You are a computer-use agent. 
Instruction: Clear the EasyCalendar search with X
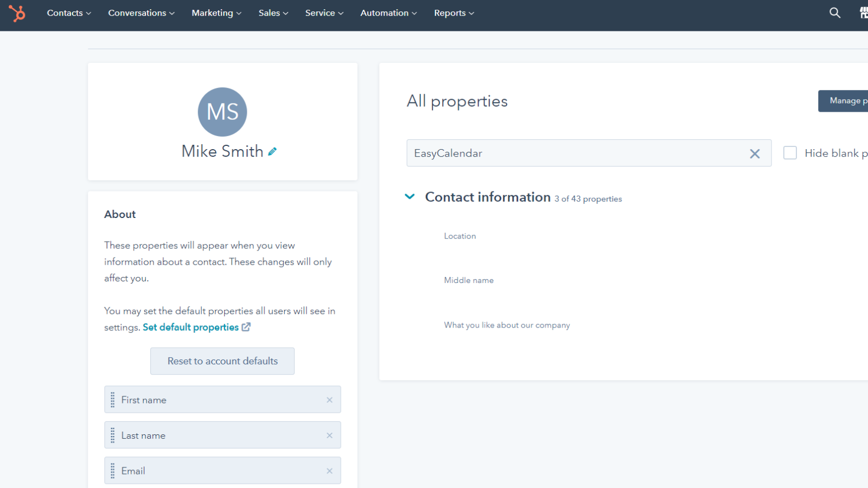tap(754, 153)
